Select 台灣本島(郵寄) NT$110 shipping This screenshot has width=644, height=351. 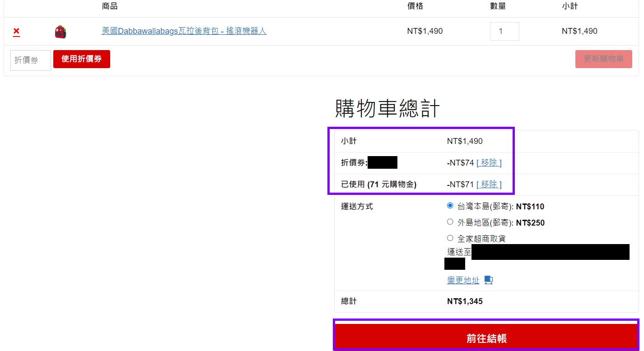(x=450, y=206)
